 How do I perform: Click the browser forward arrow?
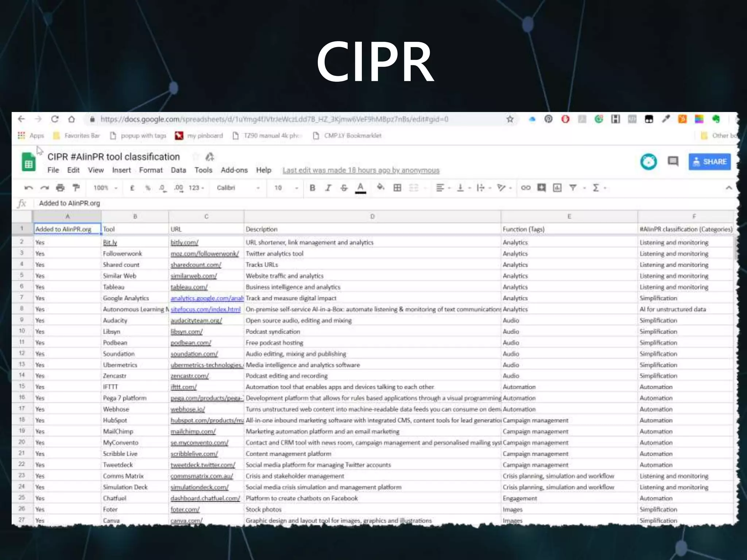tap(38, 119)
